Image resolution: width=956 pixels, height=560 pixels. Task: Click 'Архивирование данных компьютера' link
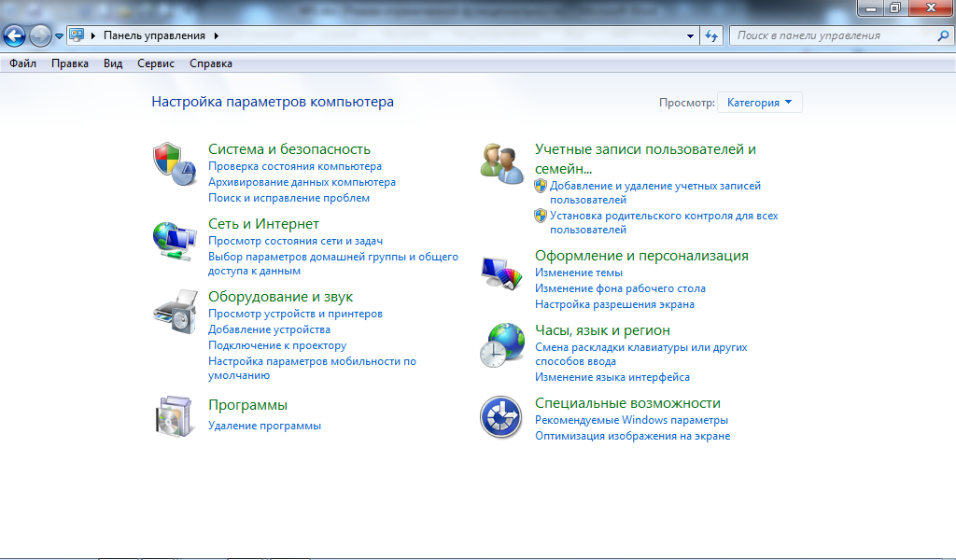302,182
